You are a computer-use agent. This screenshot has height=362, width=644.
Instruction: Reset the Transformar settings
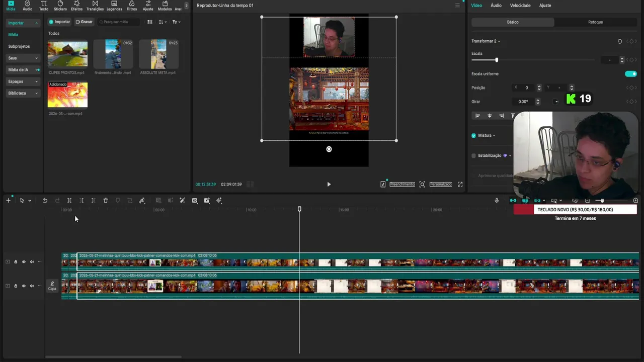click(620, 41)
